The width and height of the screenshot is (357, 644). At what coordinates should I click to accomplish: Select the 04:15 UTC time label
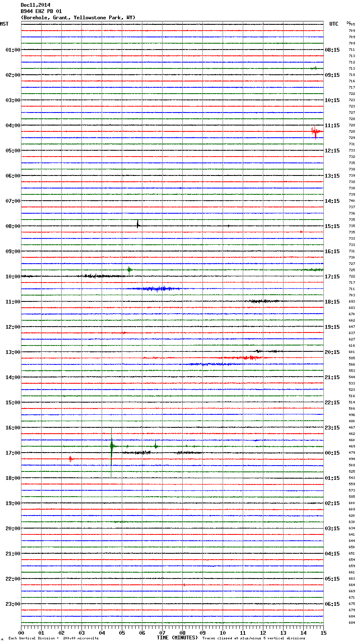point(332,554)
